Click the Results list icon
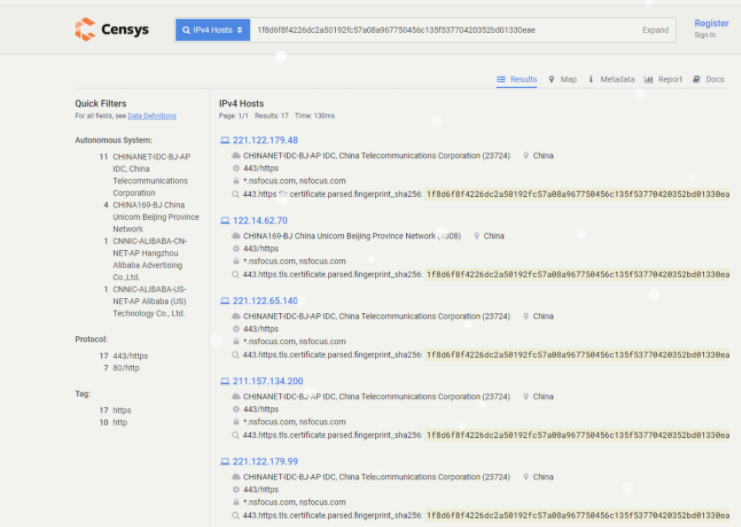 click(501, 79)
